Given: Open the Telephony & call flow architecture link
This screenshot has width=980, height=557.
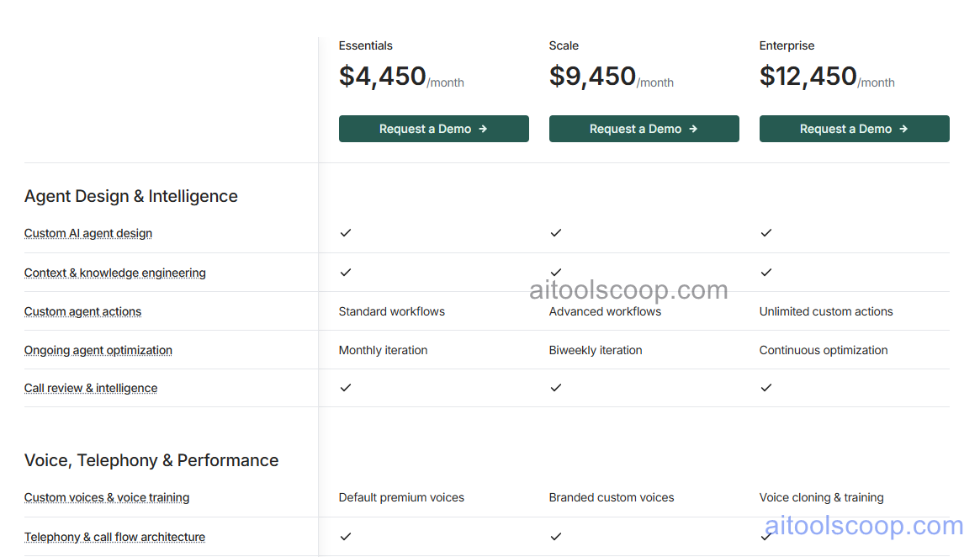Looking at the screenshot, I should point(114,537).
